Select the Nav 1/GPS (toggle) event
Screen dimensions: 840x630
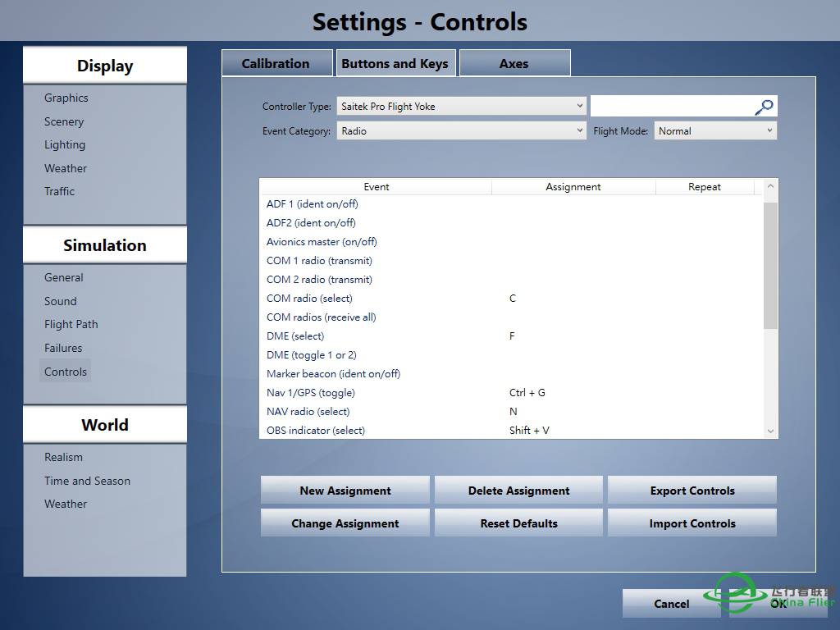[x=311, y=393]
